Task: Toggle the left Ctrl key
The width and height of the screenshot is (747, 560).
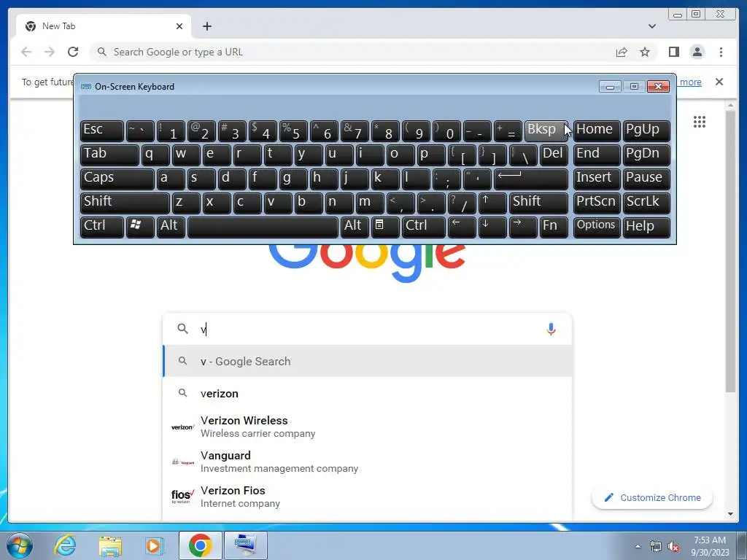Action: tap(102, 227)
